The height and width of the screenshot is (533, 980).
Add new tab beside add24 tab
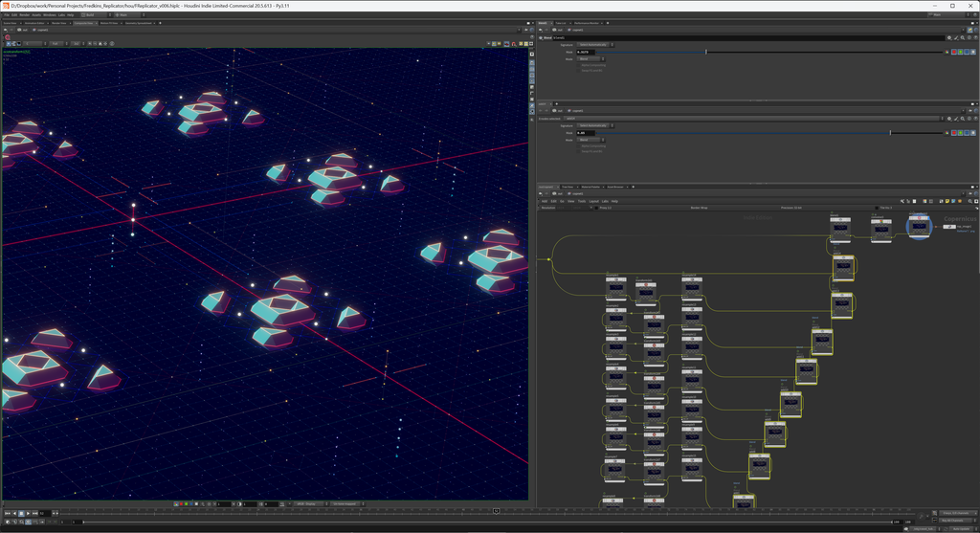pos(556,103)
